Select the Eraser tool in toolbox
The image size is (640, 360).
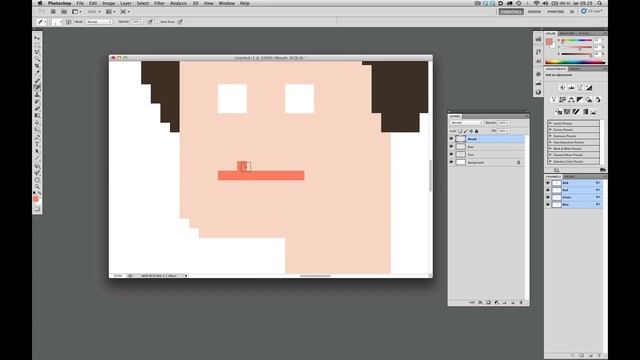37,108
